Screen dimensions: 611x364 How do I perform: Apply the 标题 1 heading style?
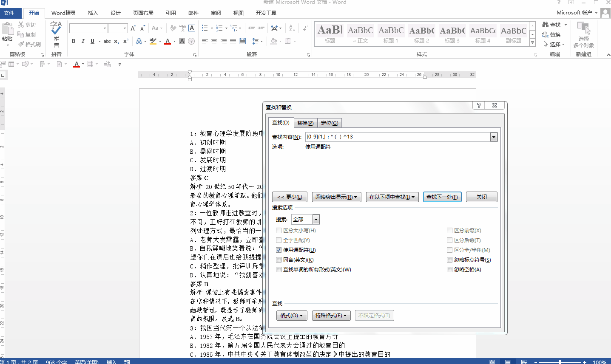tap(391, 34)
